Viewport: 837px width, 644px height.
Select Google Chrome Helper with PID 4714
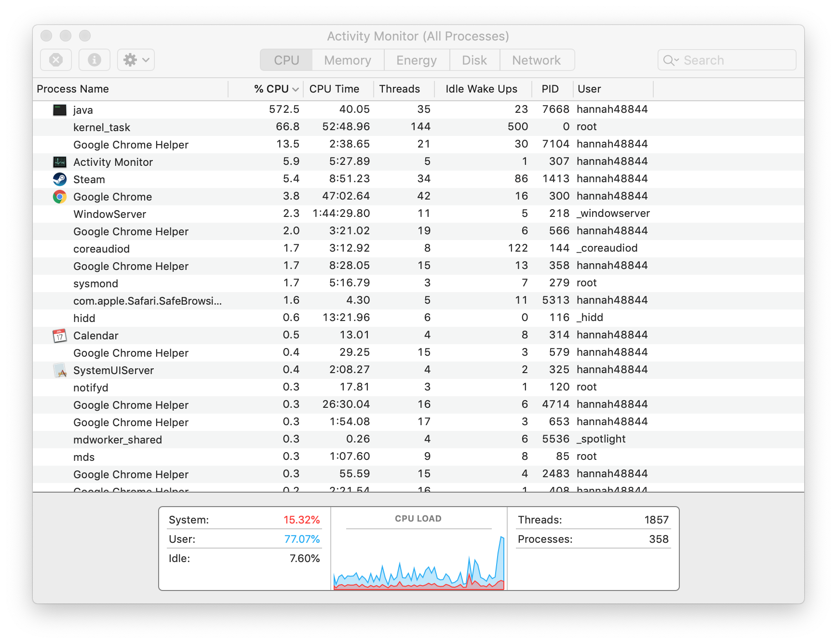click(418, 405)
